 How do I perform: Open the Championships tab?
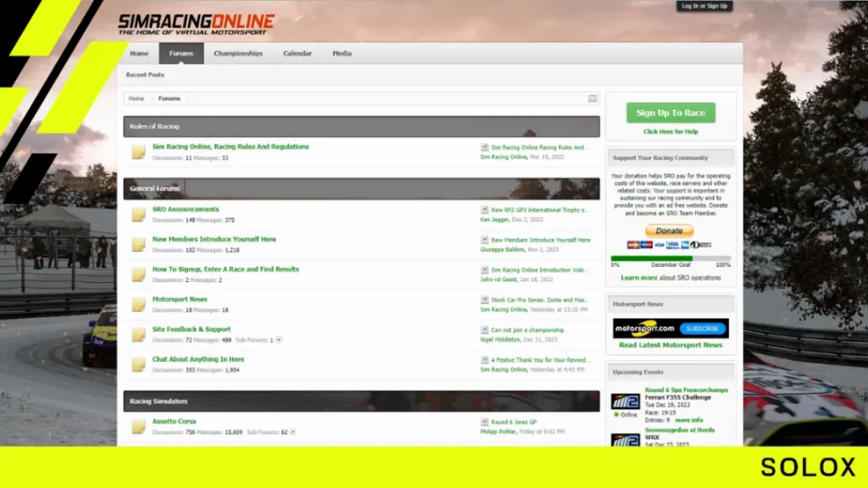(x=238, y=53)
